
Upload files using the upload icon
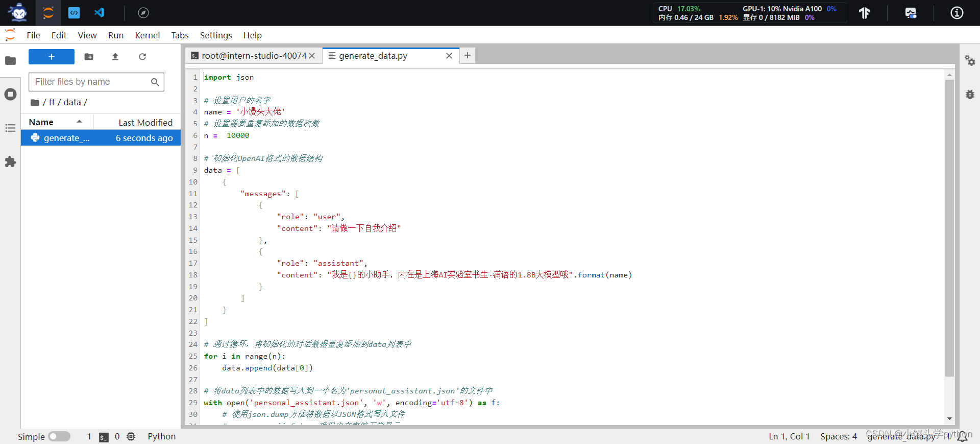tap(115, 57)
